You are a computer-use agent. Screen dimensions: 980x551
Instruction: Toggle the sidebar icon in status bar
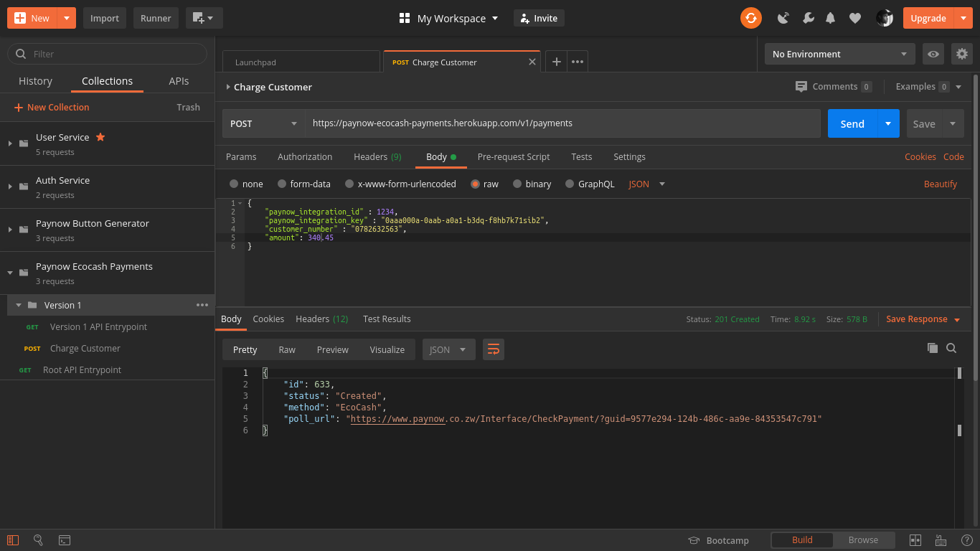(x=12, y=540)
